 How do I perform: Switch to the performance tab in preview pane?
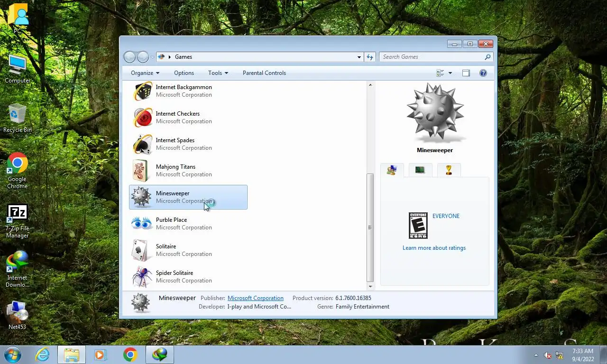420,170
